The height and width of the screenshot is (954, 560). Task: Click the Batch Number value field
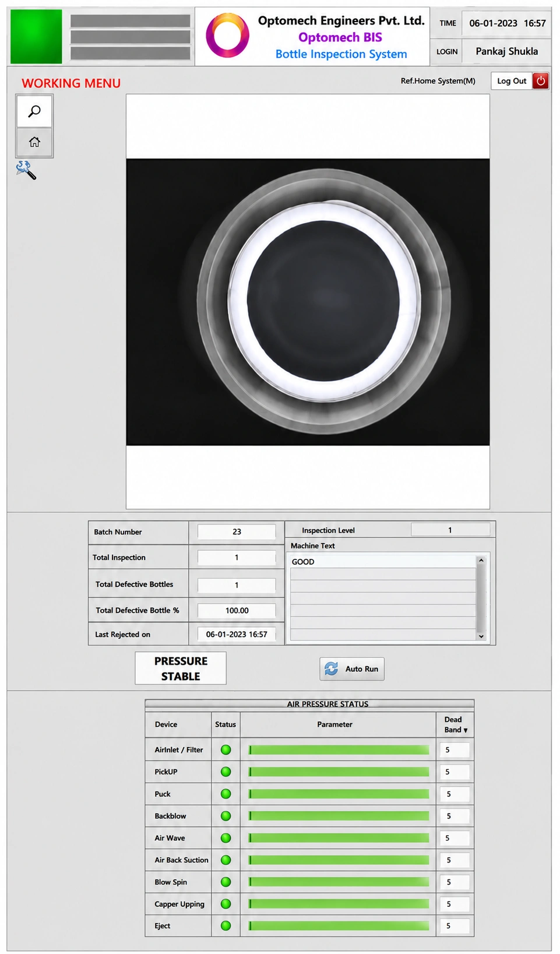click(x=237, y=531)
